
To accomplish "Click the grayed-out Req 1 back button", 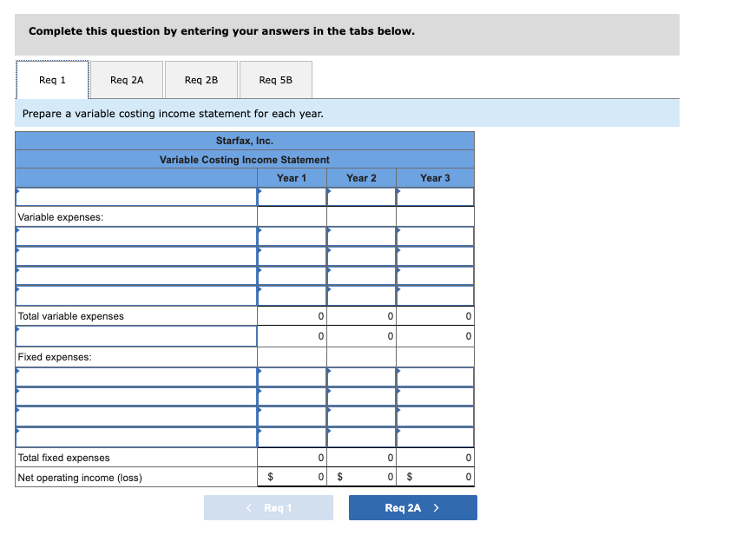I will point(268,507).
